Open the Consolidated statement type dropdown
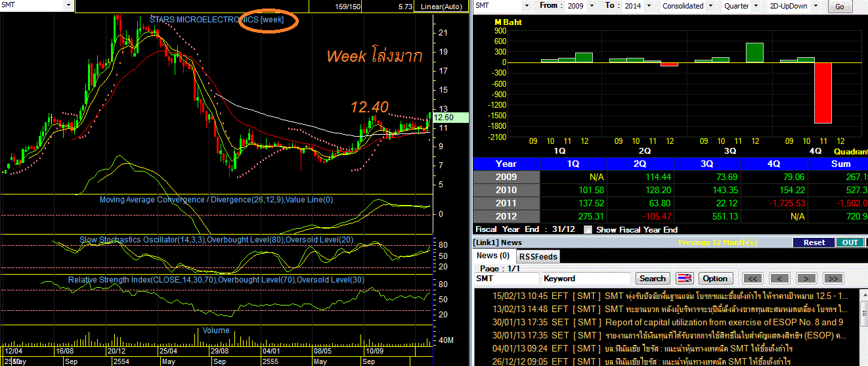 coord(709,5)
